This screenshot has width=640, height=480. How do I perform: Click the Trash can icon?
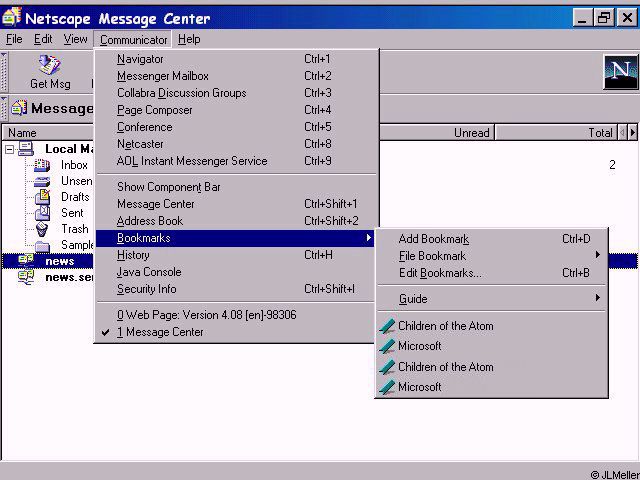[x=42, y=229]
